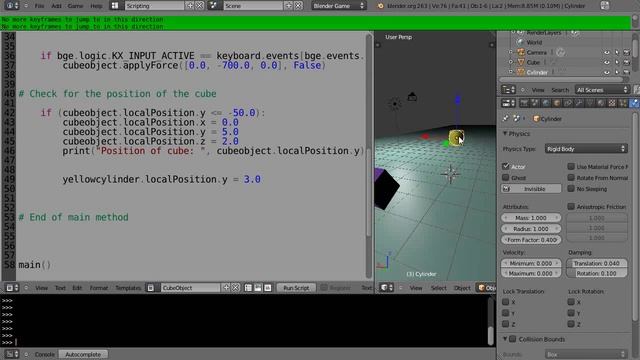This screenshot has width=640, height=360.
Task: Select the lamp object in viewport
Action: [x=395, y=104]
